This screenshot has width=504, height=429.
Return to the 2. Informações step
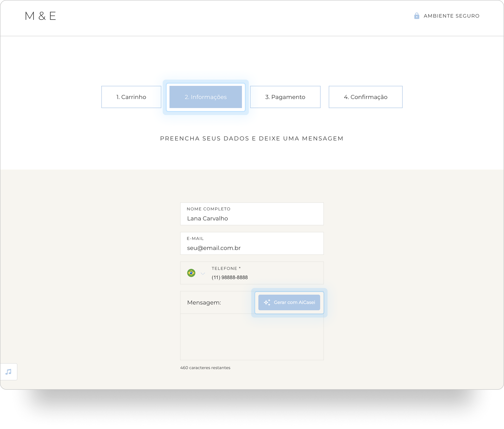(206, 97)
